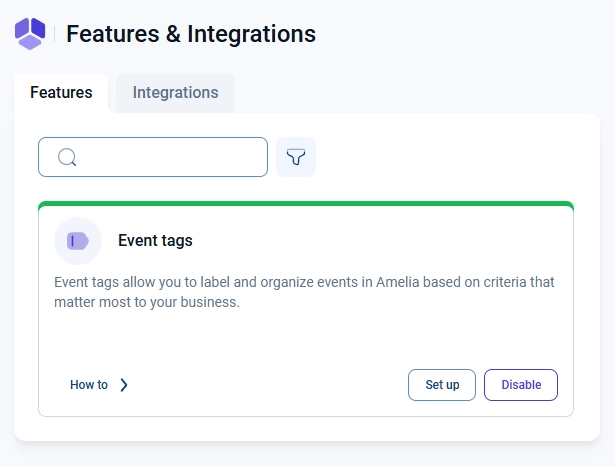Click the green enabled status bar on the card
The height and width of the screenshot is (467, 615).
306,204
